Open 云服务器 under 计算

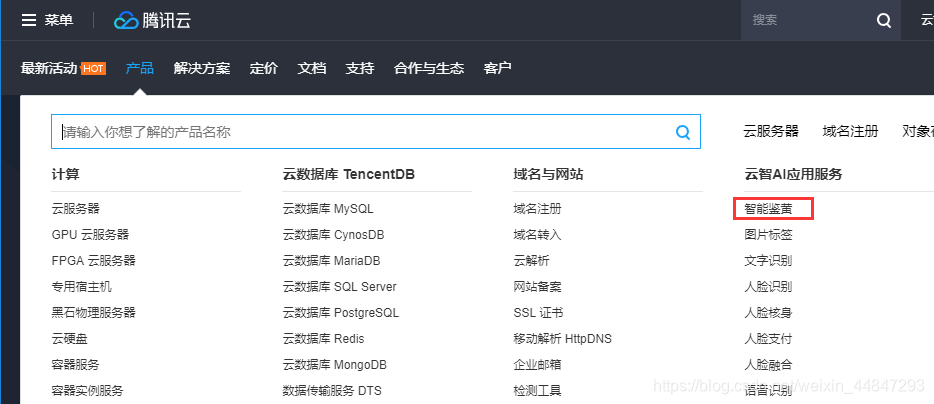click(76, 209)
